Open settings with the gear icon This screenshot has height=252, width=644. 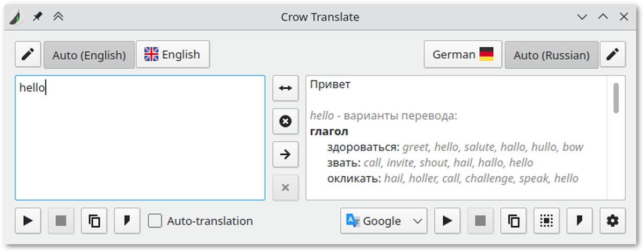click(x=612, y=221)
